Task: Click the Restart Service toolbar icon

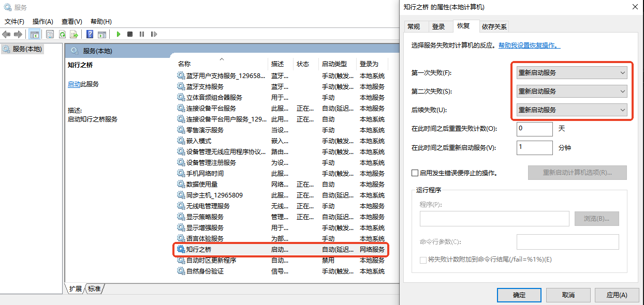Action: coord(154,34)
